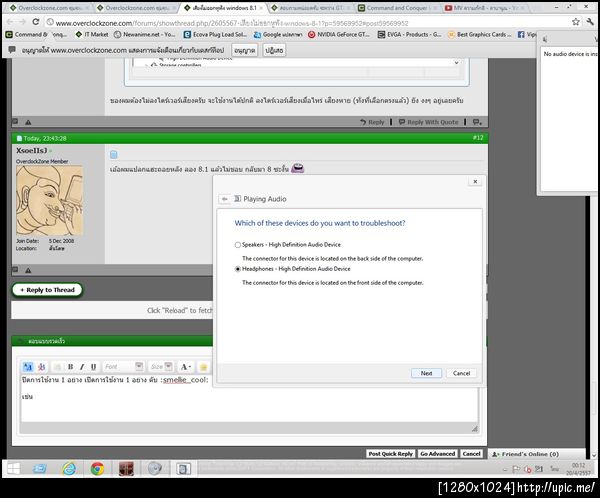Open the red game icon on taskbar
Screen dimensions: 600x498
(x=126, y=469)
